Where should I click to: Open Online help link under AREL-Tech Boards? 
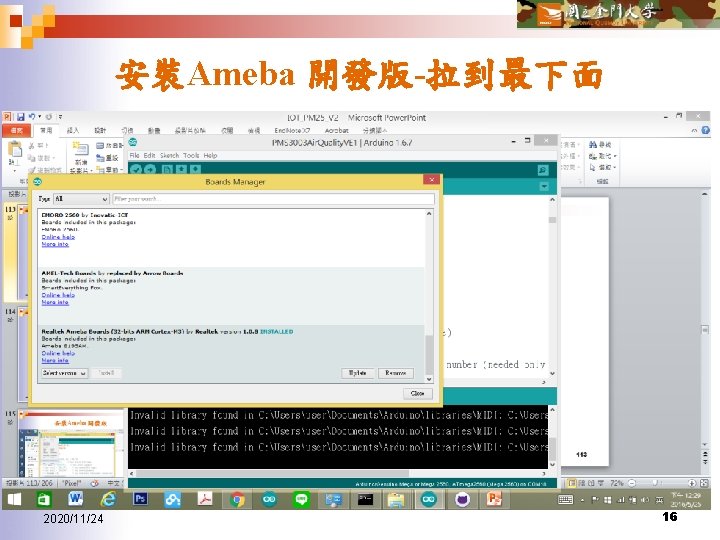pyautogui.click(x=58, y=295)
